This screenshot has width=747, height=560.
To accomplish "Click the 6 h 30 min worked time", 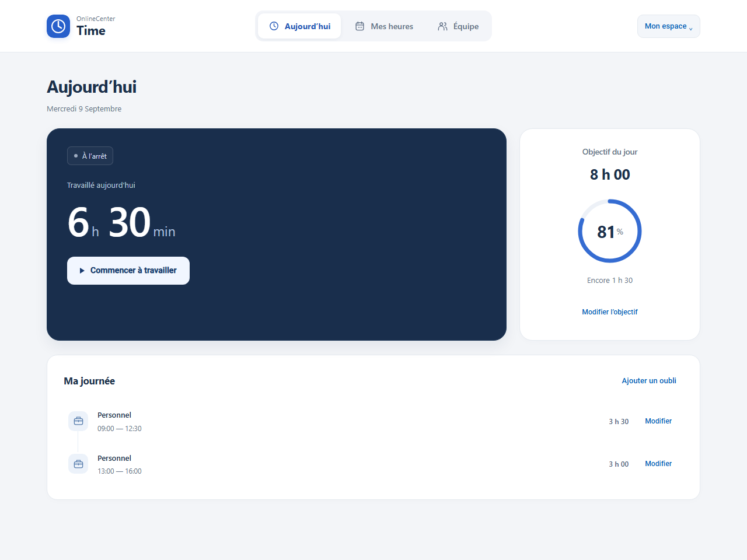I will (121, 223).
